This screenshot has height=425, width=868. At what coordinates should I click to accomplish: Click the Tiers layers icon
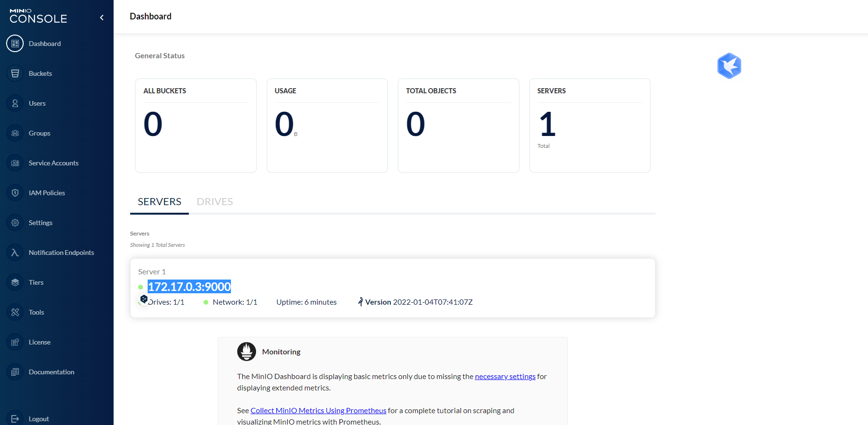coord(15,282)
